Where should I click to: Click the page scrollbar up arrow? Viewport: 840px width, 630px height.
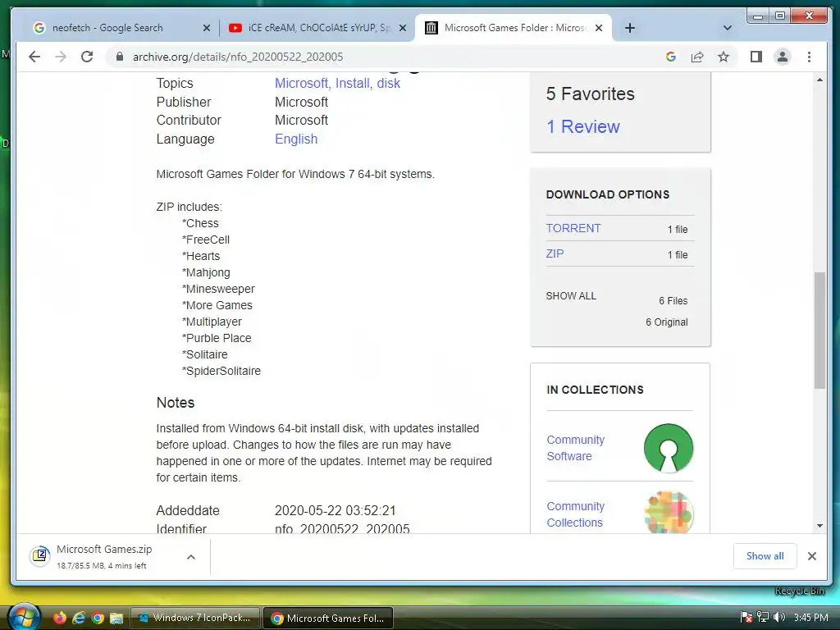819,80
